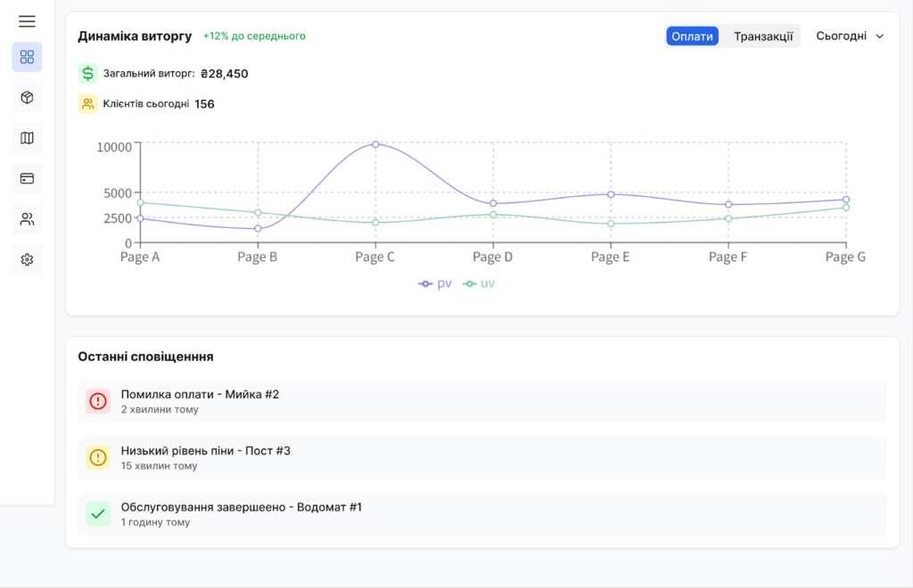
Task: Switch to the Оплати tab
Action: tap(692, 36)
